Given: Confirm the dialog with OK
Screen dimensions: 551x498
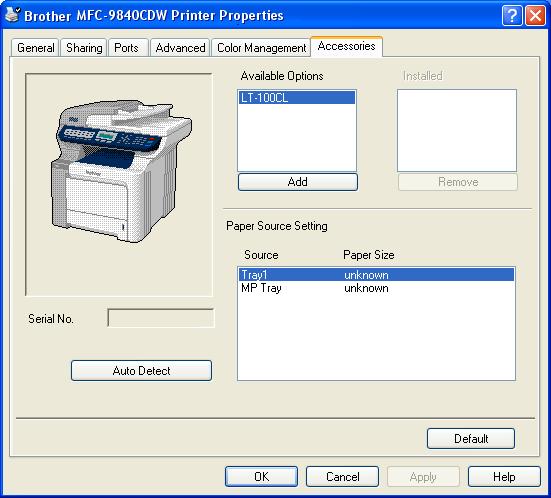Looking at the screenshot, I should click(x=261, y=477).
